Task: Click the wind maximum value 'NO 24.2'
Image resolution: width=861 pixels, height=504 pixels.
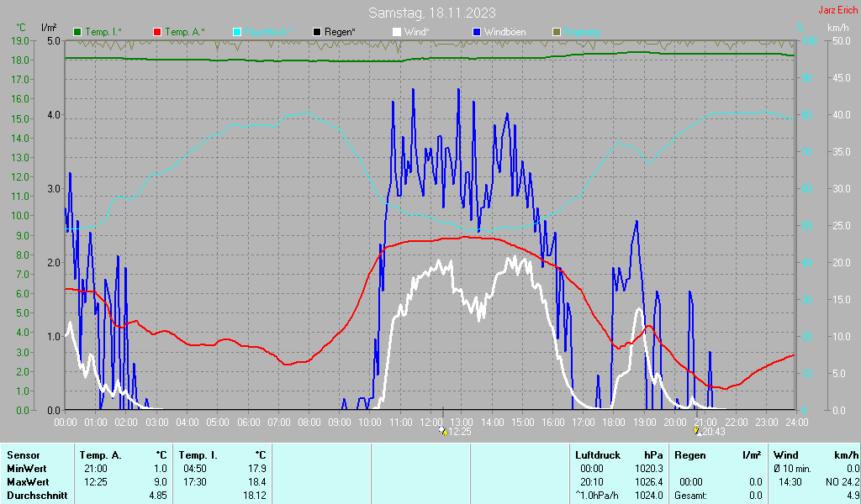Action: pos(842,482)
